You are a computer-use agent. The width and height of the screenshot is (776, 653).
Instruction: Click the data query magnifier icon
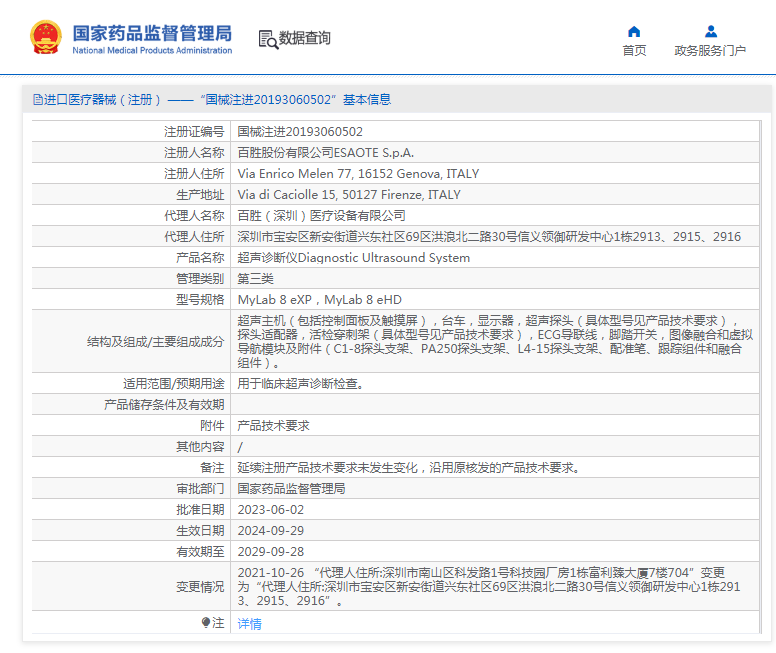click(267, 39)
